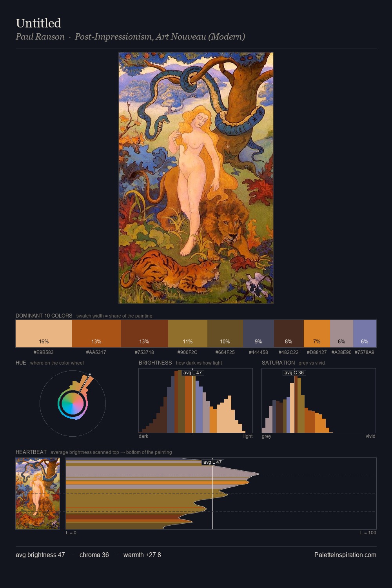Click the 'avg L 47' label in brightness histogram

point(192,373)
